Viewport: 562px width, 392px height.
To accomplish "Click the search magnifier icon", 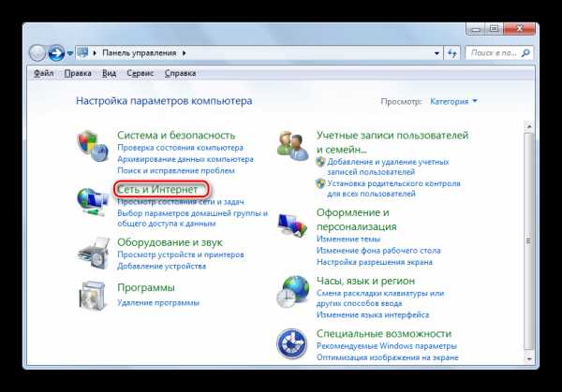I will [x=525, y=53].
